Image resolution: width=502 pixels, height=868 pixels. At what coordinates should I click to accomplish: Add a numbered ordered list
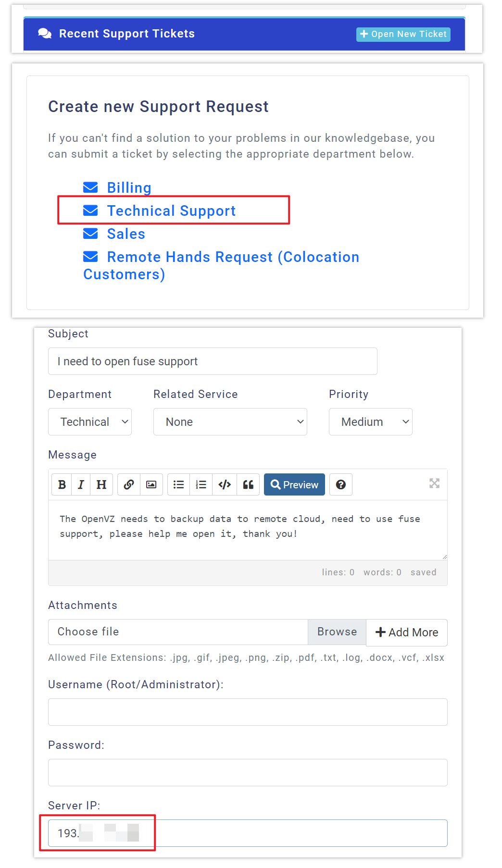coord(201,484)
